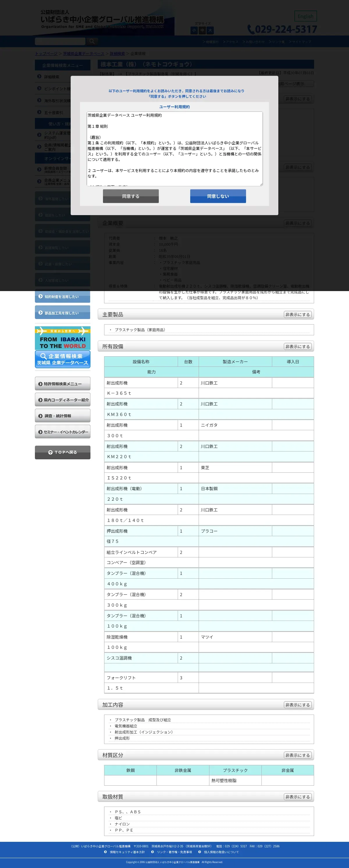
Task: Click arrow icon beside 五十音索引 sidebar item
Action: (39, 112)
